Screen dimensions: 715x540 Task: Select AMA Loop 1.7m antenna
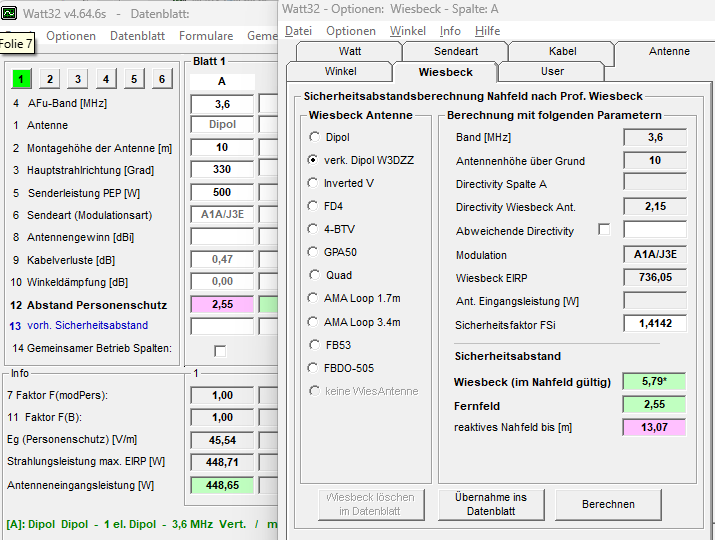(x=313, y=298)
